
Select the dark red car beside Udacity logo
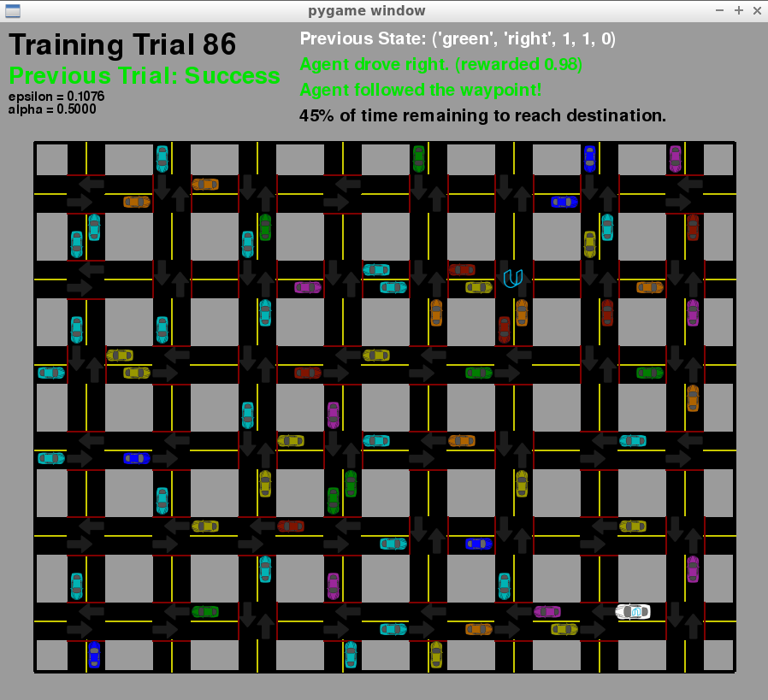462,269
